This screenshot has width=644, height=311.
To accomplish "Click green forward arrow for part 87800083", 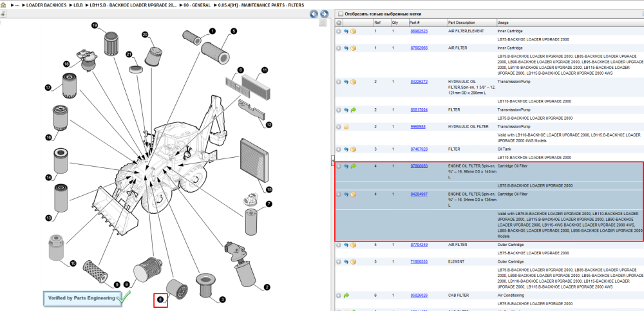I will 353,166.
